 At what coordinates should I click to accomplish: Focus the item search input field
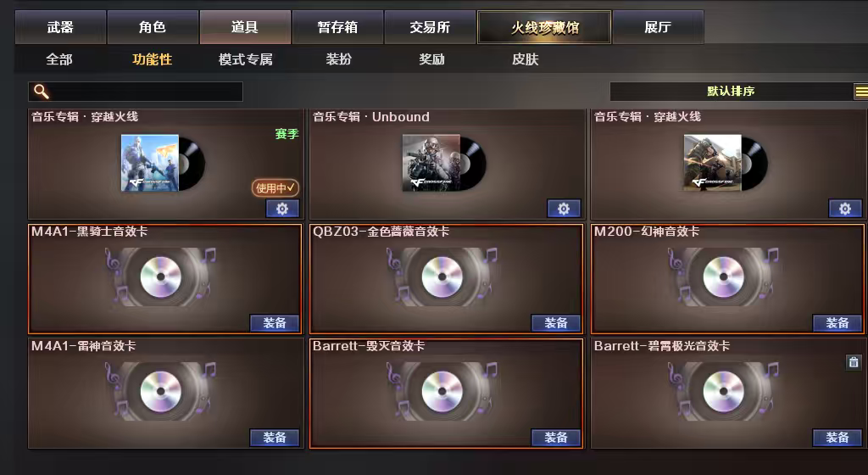coord(136,92)
